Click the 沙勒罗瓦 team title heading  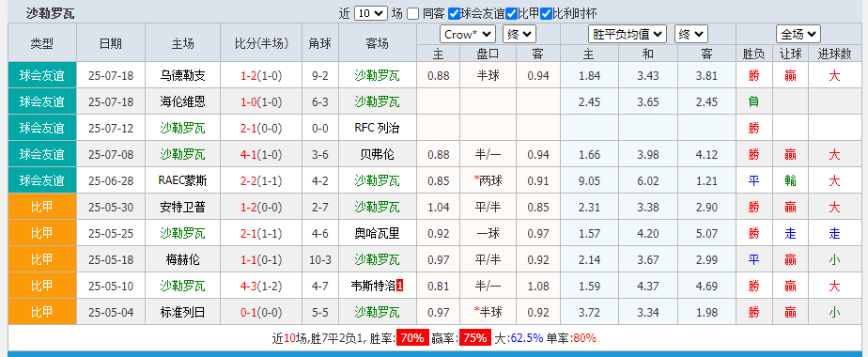tap(50, 14)
